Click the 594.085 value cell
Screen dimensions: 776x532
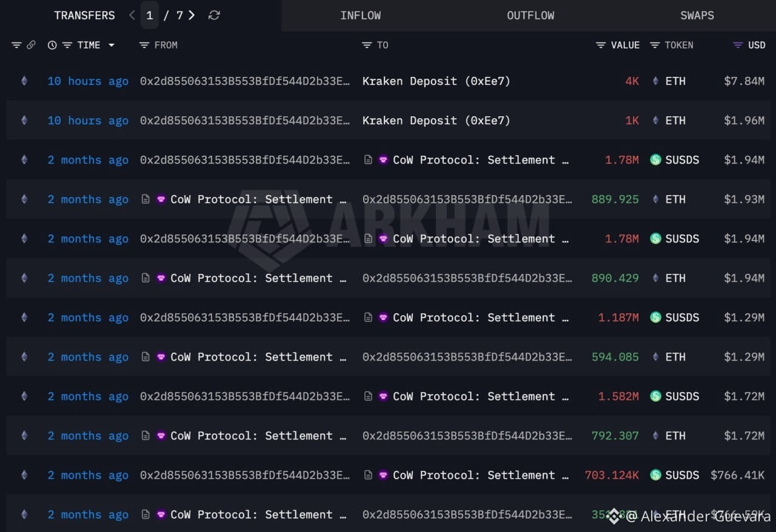(615, 356)
